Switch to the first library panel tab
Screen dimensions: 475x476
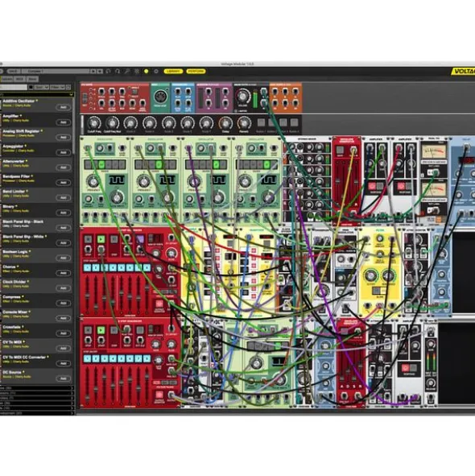pos(6,79)
